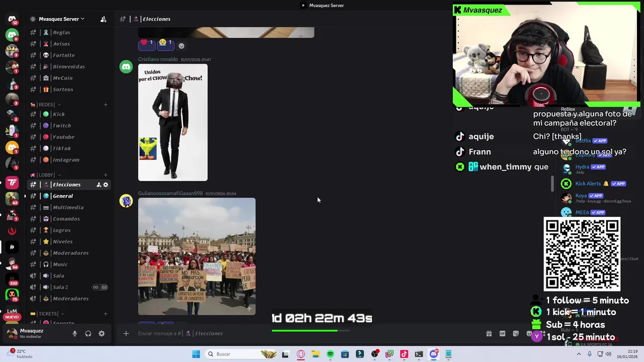
Task: Show hidden system tray icons chevron
Action: click(579, 354)
